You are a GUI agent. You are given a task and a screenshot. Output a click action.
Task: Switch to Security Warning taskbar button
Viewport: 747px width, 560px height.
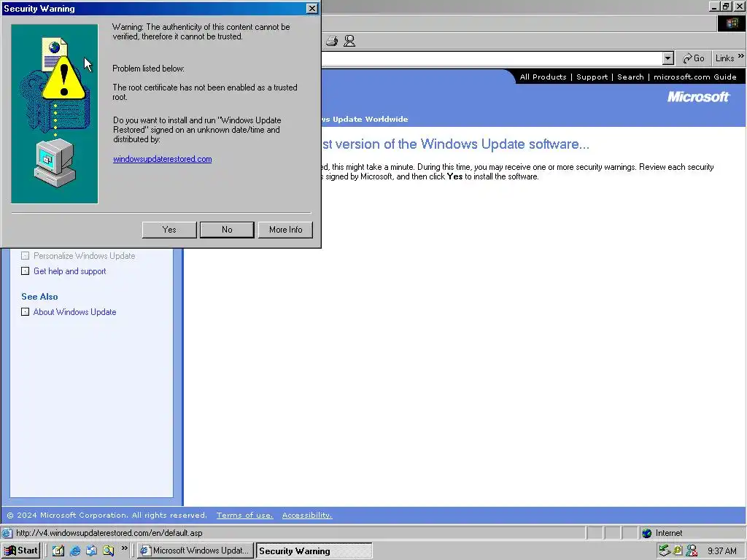point(314,551)
